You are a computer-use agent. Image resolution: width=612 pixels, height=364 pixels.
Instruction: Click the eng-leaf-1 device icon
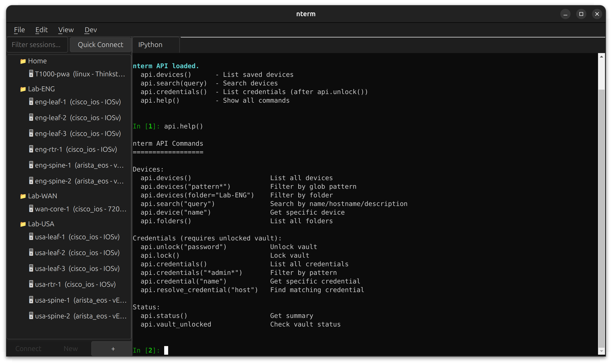pyautogui.click(x=31, y=101)
